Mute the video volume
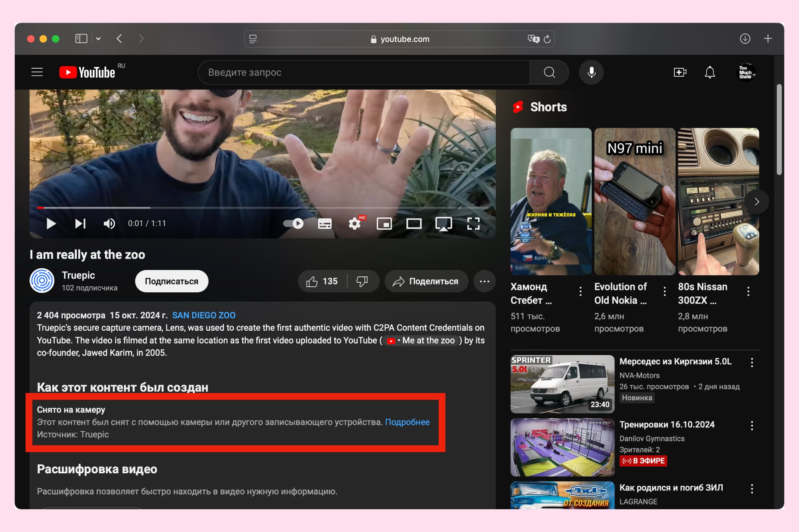 tap(109, 224)
